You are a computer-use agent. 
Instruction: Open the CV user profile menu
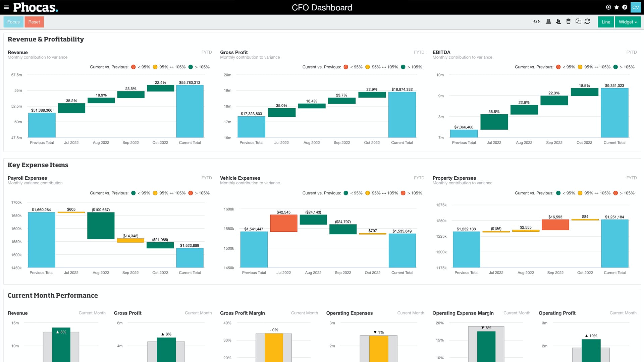(636, 7)
